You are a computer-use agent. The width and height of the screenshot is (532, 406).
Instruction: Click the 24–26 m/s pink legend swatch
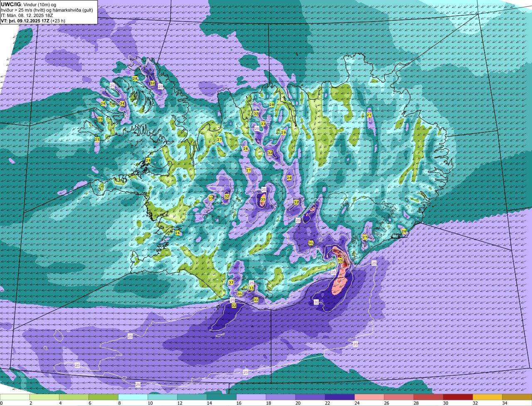(369, 397)
